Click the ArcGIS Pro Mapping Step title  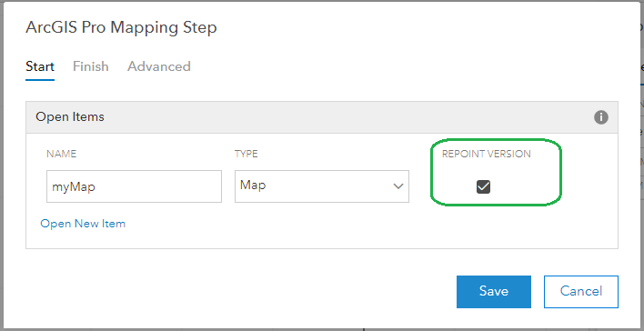[121, 28]
